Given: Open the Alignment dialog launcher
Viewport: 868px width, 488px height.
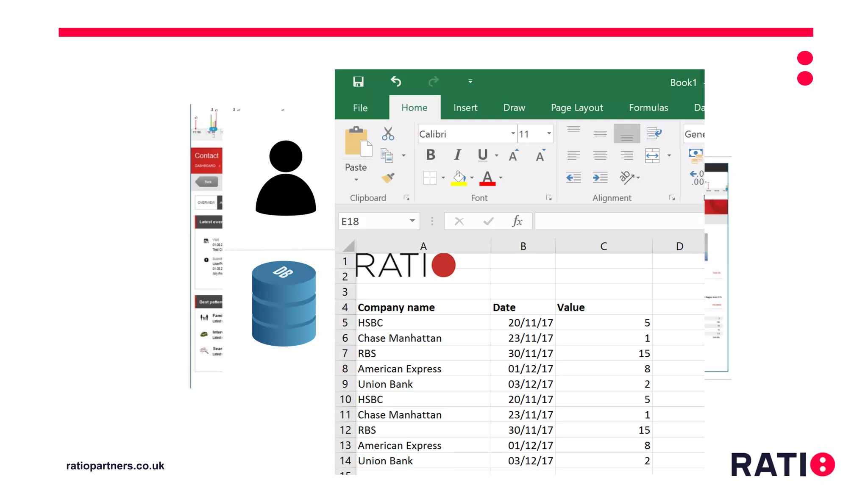Looking at the screenshot, I should (x=672, y=198).
